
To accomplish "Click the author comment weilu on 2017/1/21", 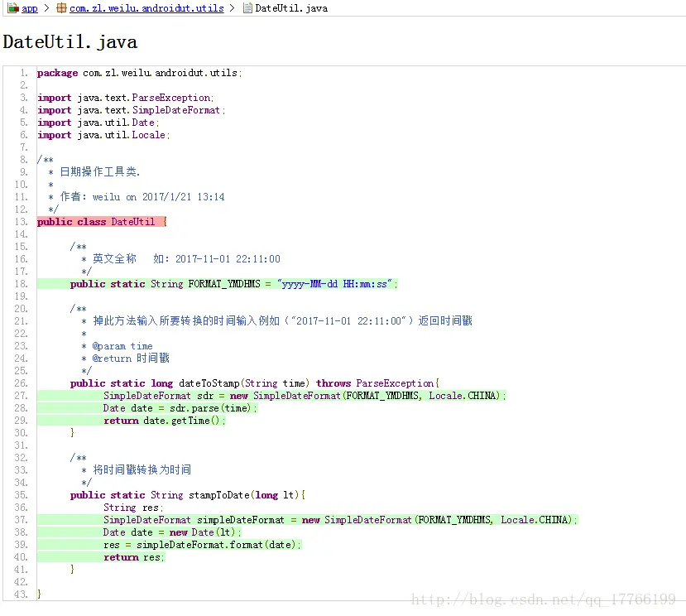I will tap(137, 196).
